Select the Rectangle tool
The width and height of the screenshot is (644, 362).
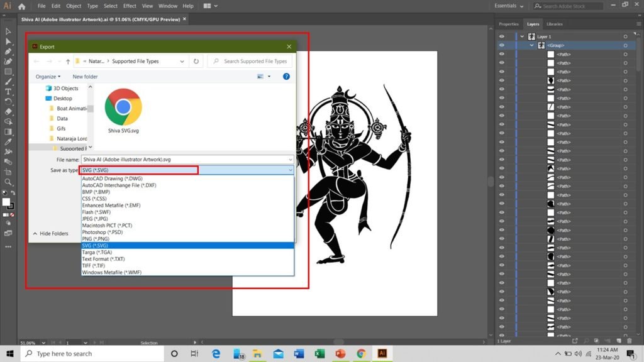[8, 72]
